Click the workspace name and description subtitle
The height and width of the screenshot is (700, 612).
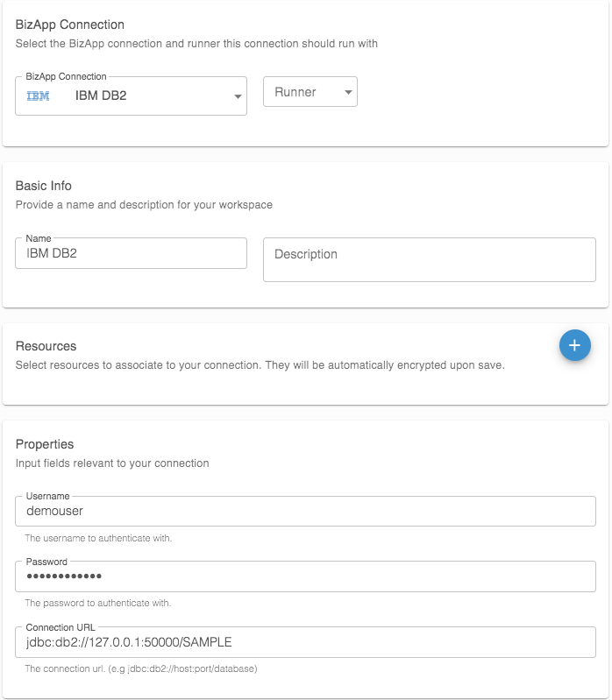tap(144, 205)
